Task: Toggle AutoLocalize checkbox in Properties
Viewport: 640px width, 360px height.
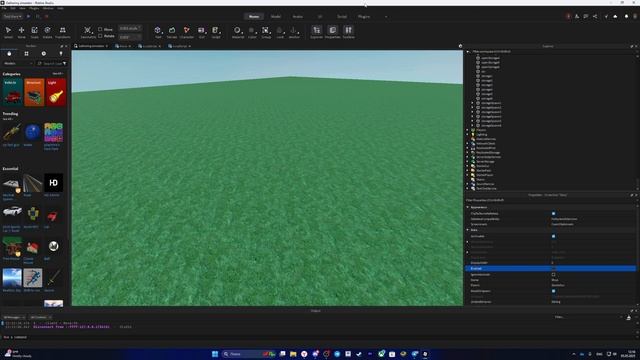Action: (x=553, y=236)
